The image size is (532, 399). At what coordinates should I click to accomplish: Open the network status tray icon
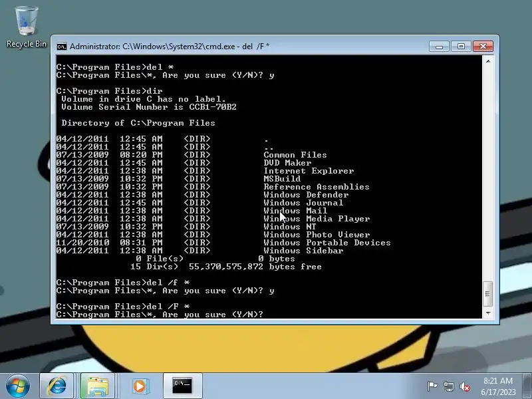click(448, 386)
